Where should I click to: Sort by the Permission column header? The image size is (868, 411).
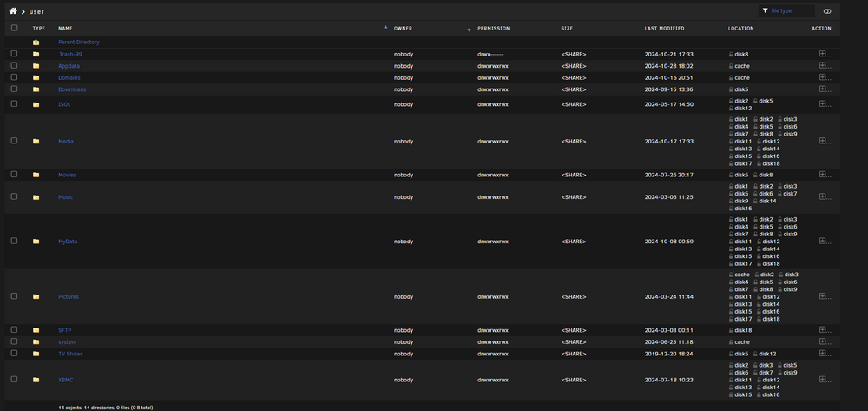(493, 29)
